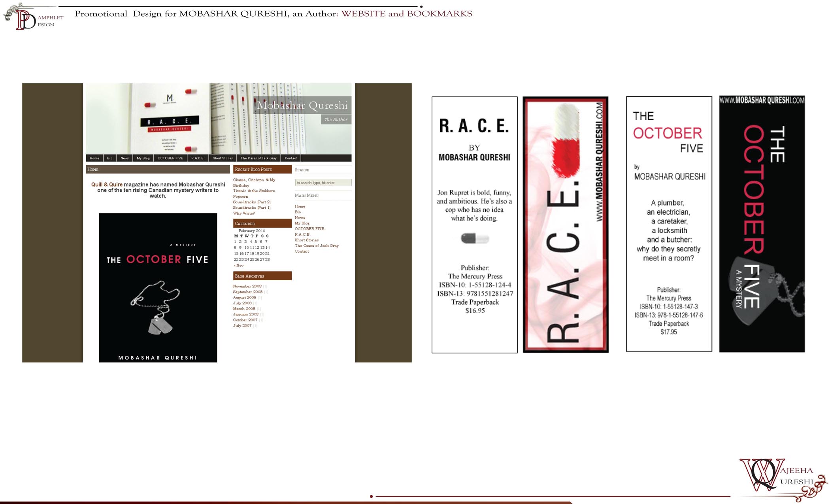Open the November 2008 blog archive
The image size is (830, 504).
(247, 286)
